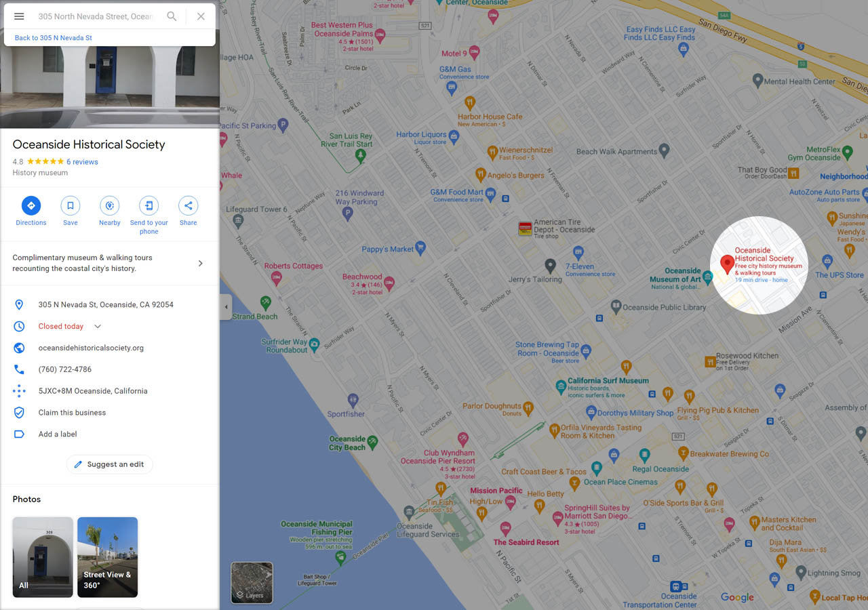The image size is (868, 610).
Task: Expand the Closed today hours dropdown
Action: point(98,326)
